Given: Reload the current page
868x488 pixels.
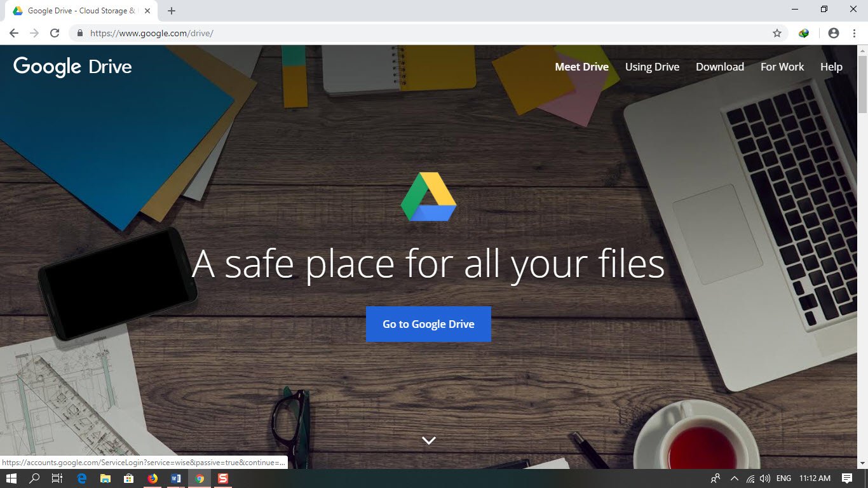Looking at the screenshot, I should tap(55, 32).
